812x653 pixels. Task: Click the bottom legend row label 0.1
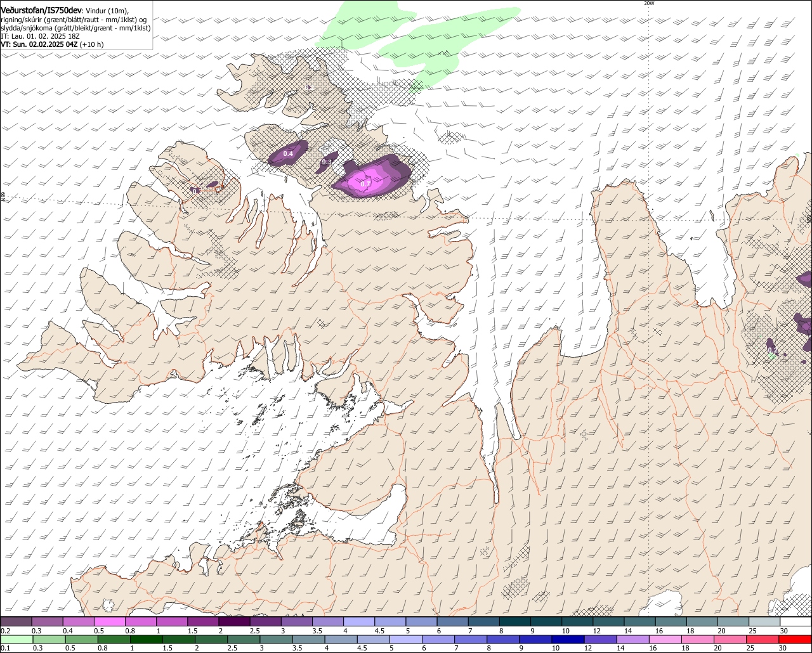click(x=6, y=648)
